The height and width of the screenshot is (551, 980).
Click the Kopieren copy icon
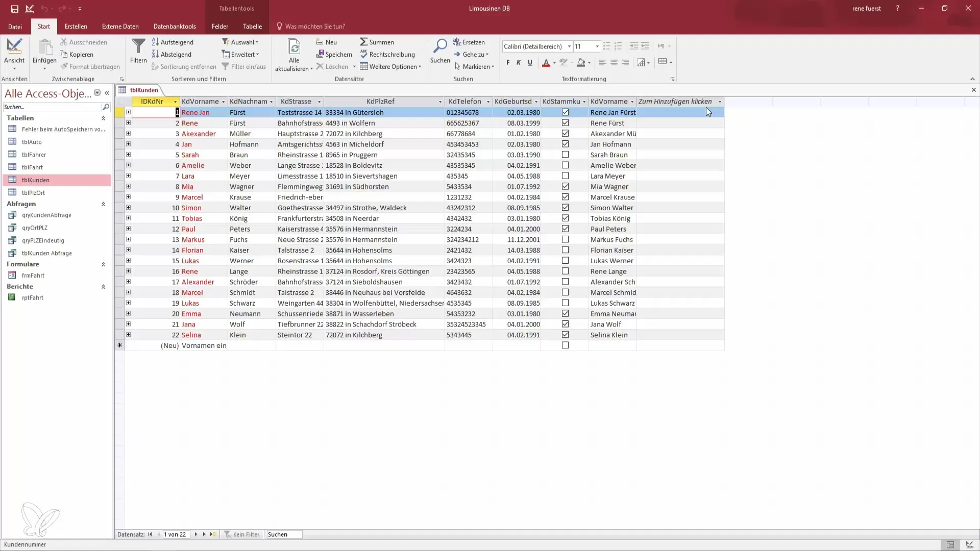tap(64, 55)
